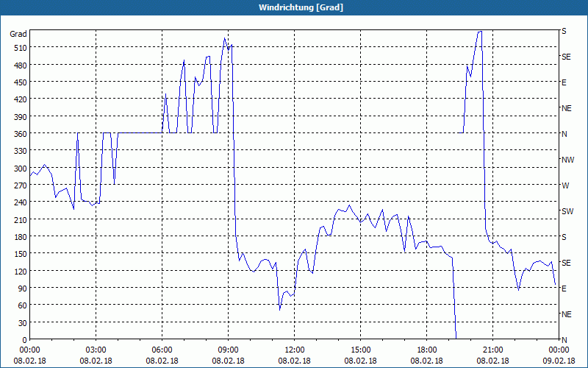Screen dimensions: 588x368
Task: Click the 06:00 time label
Action: (162, 350)
